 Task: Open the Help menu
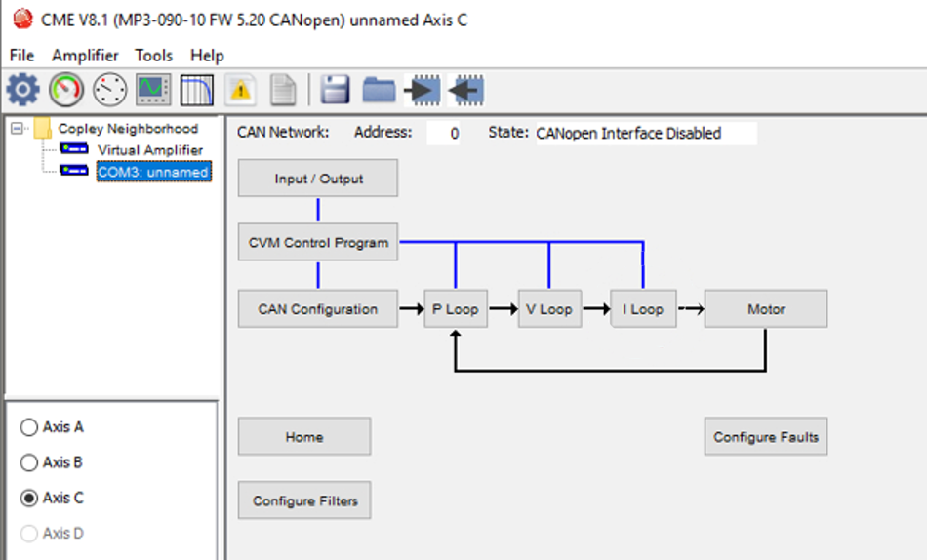click(x=207, y=56)
